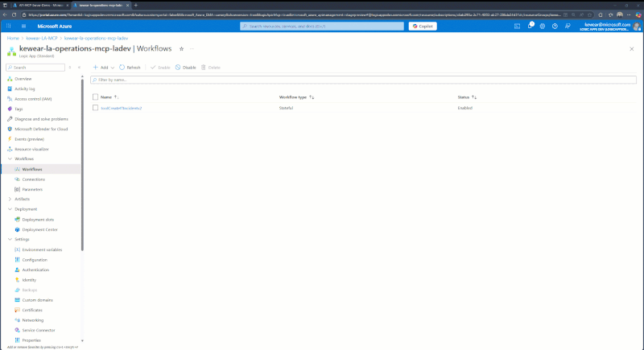Toggle the sidebar expand/collapse-all arrows
The width and height of the screenshot is (644, 350).
point(70,68)
